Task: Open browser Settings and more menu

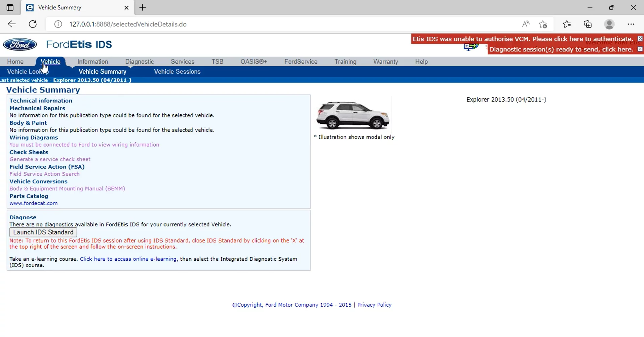Action: pos(631,24)
